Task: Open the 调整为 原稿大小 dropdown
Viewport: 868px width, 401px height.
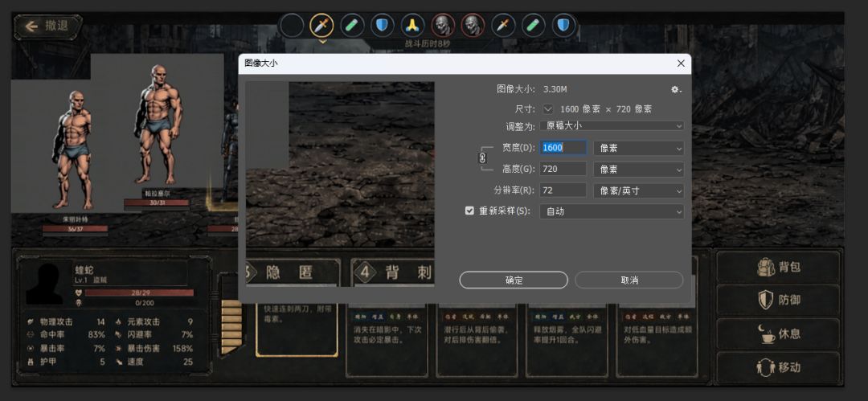Action: click(x=612, y=125)
